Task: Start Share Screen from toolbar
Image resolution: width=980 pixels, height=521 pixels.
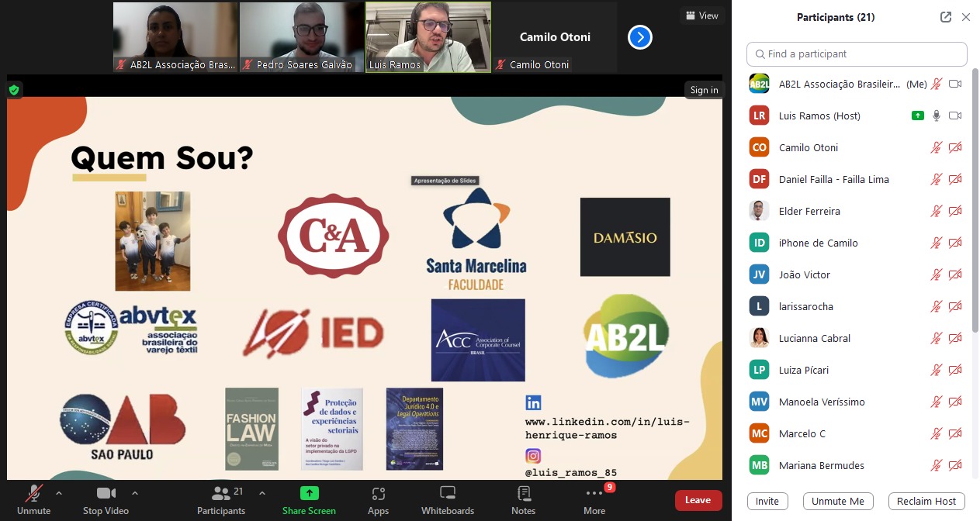Action: [309, 500]
